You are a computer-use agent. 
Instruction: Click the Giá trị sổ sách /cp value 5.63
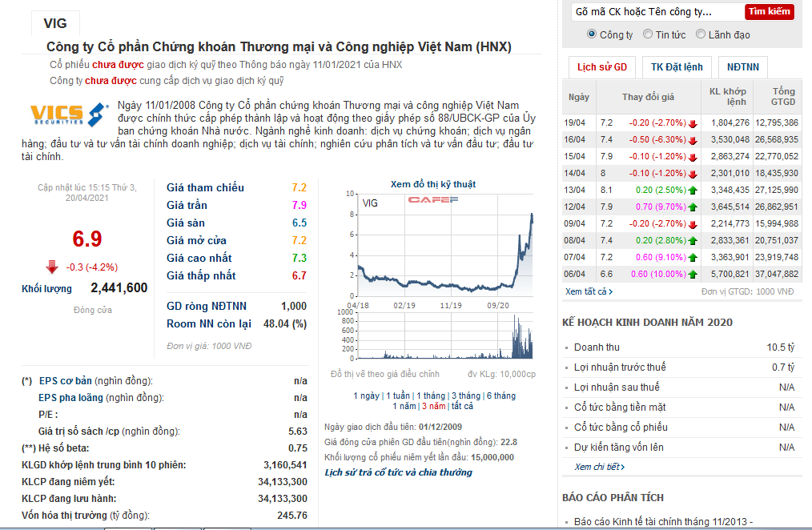coord(298,432)
